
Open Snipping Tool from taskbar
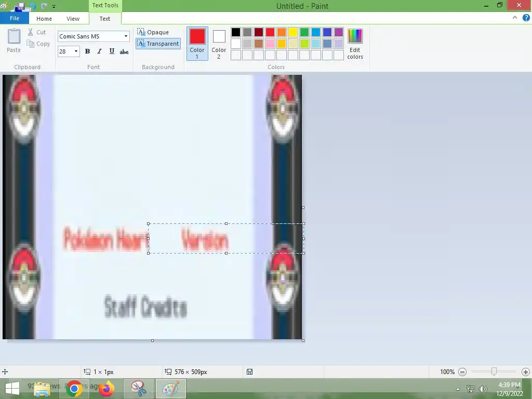click(x=138, y=389)
